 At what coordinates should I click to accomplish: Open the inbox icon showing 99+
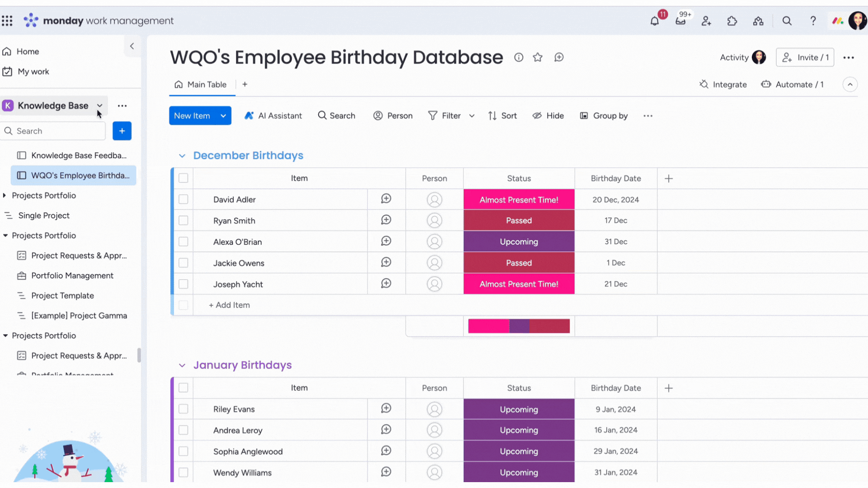pyautogui.click(x=680, y=21)
